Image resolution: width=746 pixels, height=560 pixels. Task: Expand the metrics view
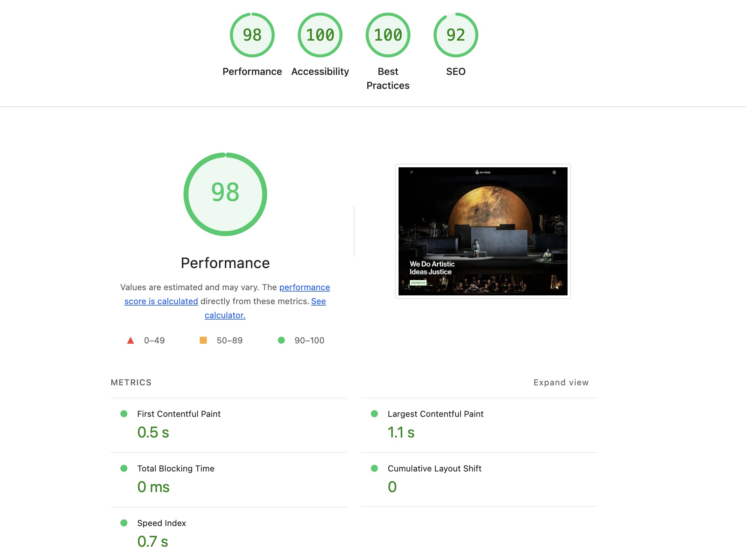[561, 382]
